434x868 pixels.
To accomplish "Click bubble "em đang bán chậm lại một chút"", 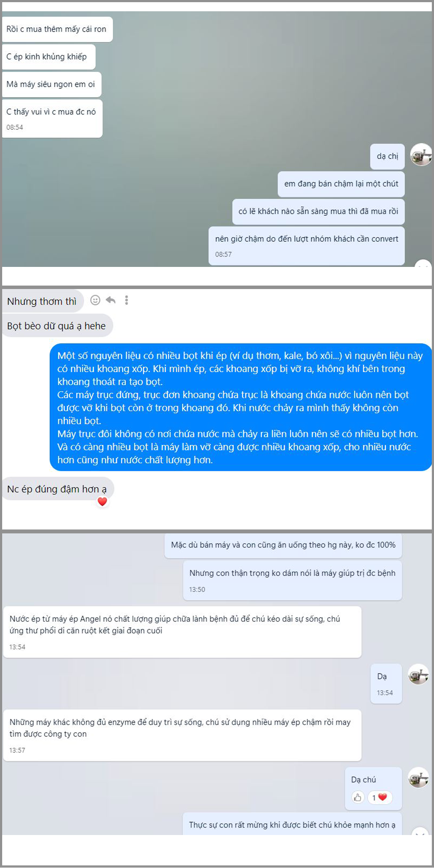I will tap(341, 184).
